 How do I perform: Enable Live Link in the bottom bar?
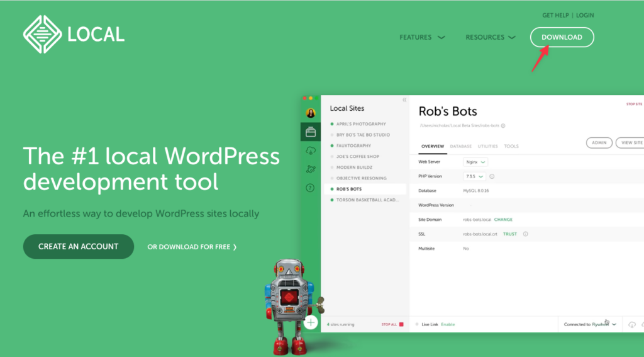coord(448,324)
